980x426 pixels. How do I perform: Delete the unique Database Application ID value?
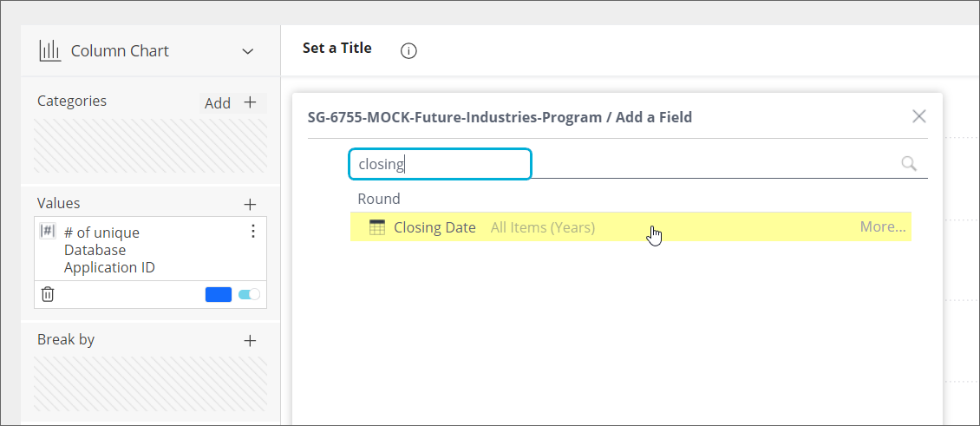click(x=49, y=294)
